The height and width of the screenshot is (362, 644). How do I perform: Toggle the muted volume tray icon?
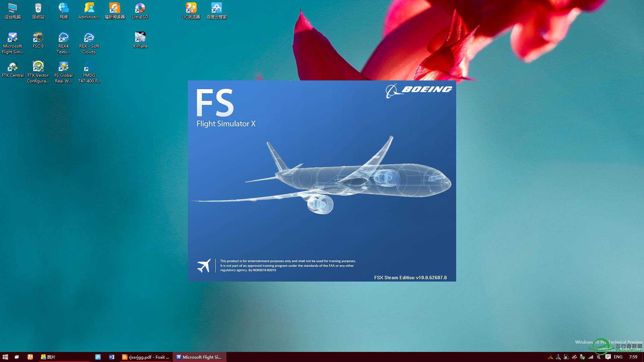(599, 357)
